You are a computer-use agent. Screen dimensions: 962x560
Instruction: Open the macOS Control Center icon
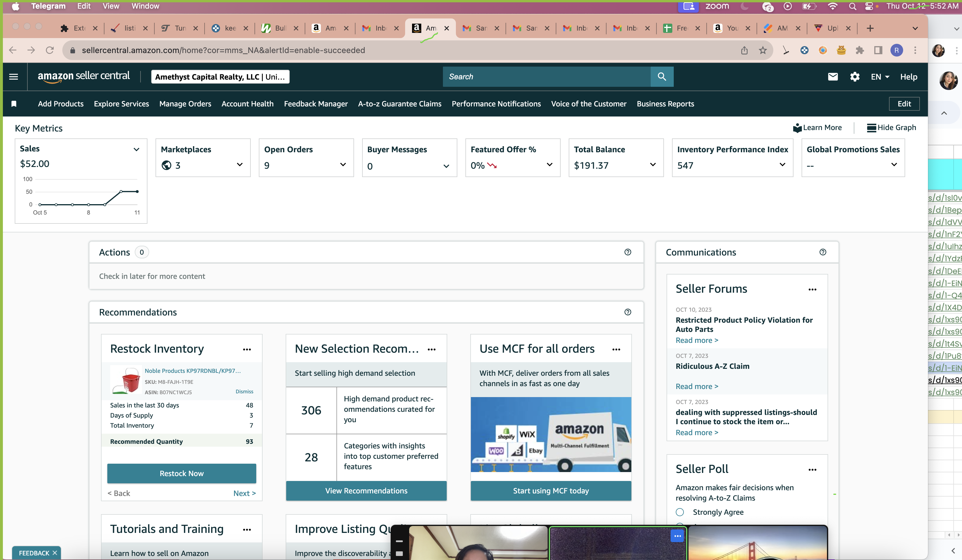[869, 6]
